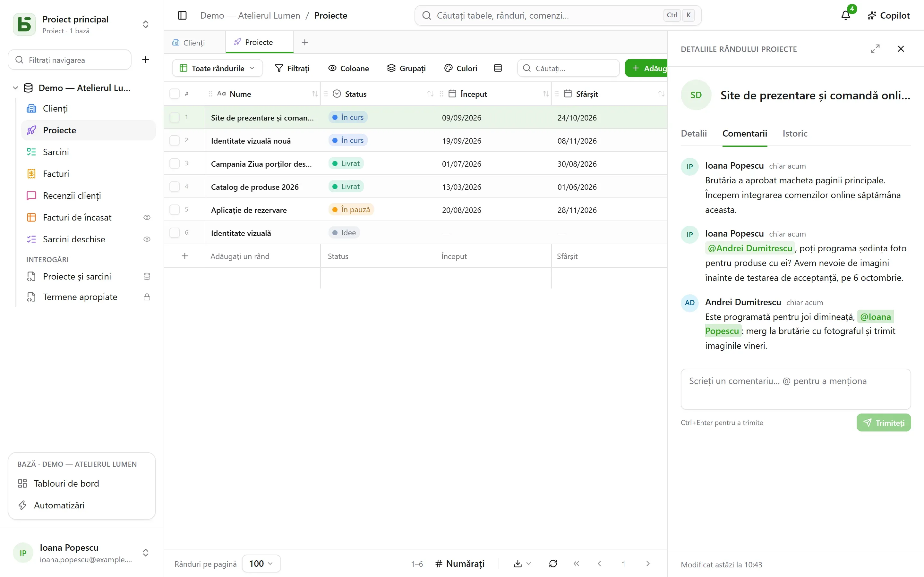924x577 pixels.
Task: Add new navigation item with plus
Action: 145,60
